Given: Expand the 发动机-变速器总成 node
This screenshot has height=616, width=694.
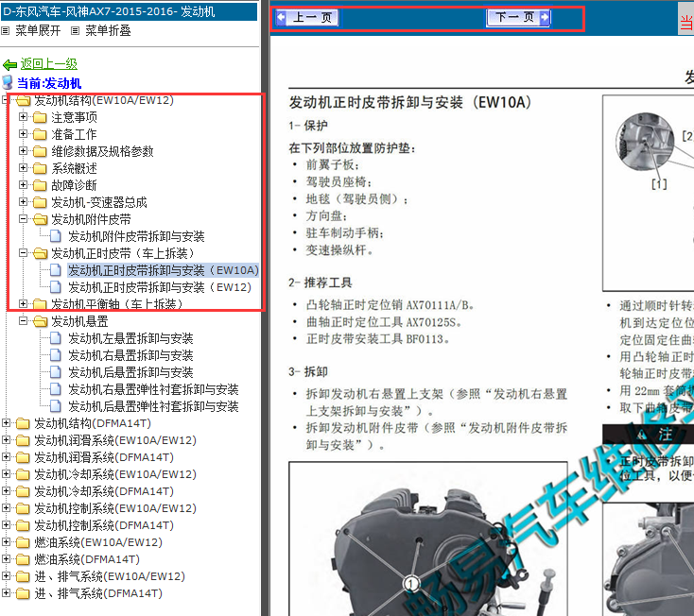Looking at the screenshot, I should point(23,201).
